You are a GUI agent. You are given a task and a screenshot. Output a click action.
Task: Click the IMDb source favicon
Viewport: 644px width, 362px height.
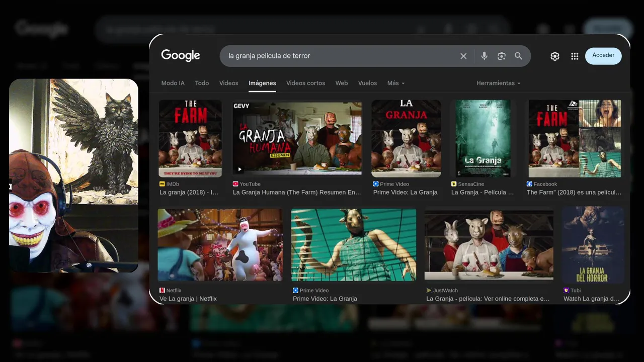tap(162, 184)
